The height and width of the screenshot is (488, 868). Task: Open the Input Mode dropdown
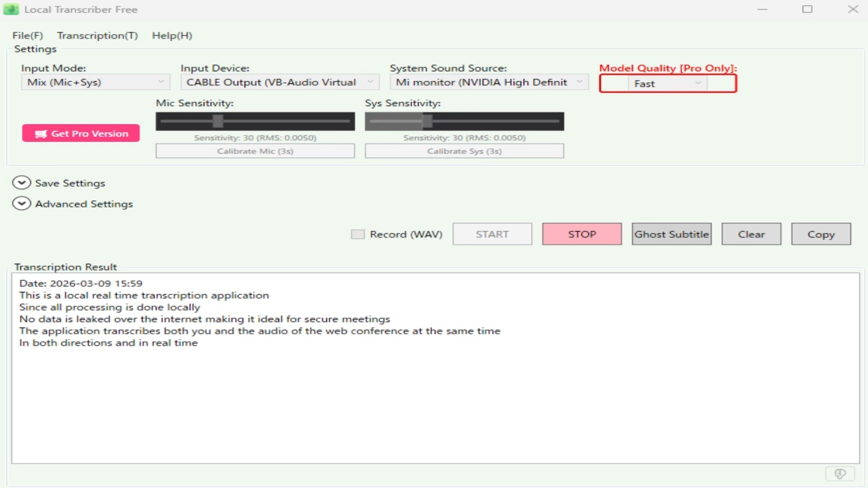[95, 82]
